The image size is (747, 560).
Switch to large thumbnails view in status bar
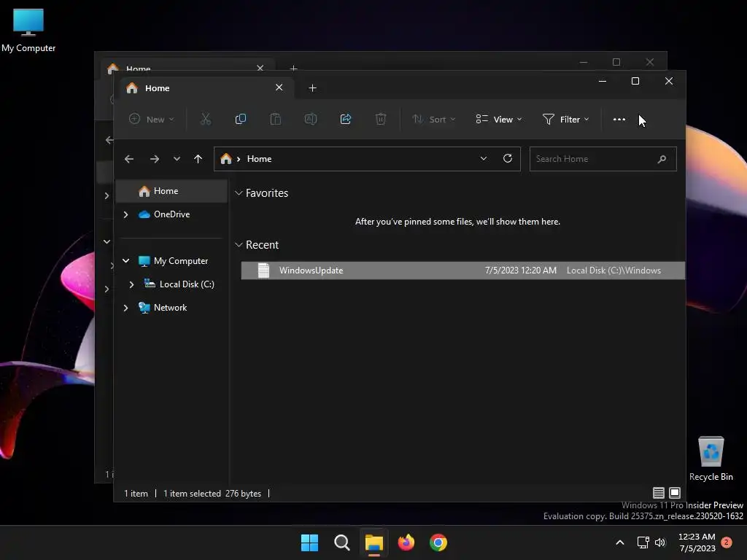tap(675, 493)
